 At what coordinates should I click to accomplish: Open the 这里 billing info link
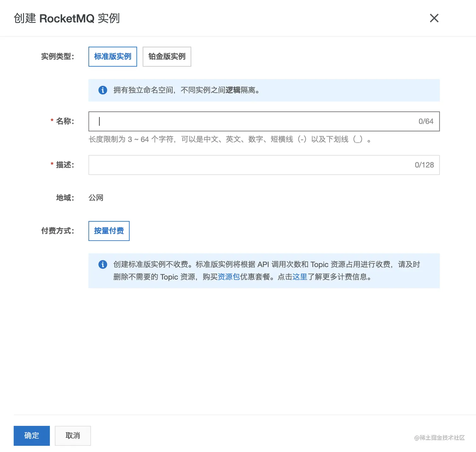[x=300, y=277]
